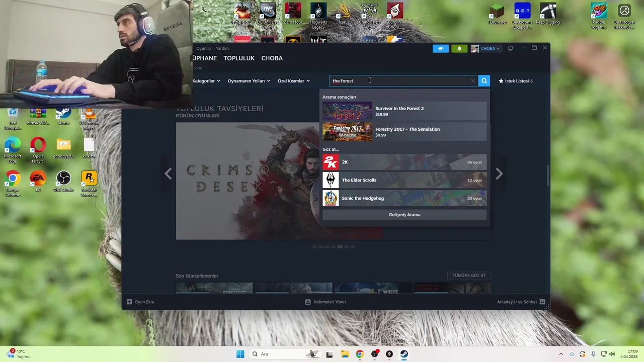Image resolution: width=644 pixels, height=362 pixels.
Task: Switch to CHOBA profile tab
Action: click(272, 58)
